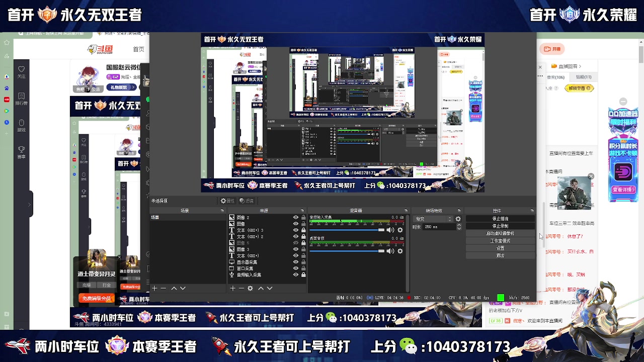
Task: Remove the selected source with the minus icon
Action: pos(241,288)
